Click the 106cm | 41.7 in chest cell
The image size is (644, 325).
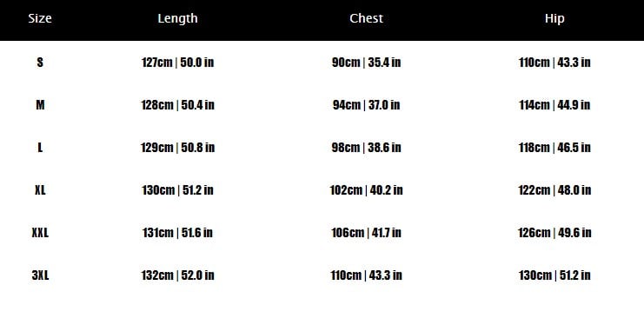coord(367,233)
